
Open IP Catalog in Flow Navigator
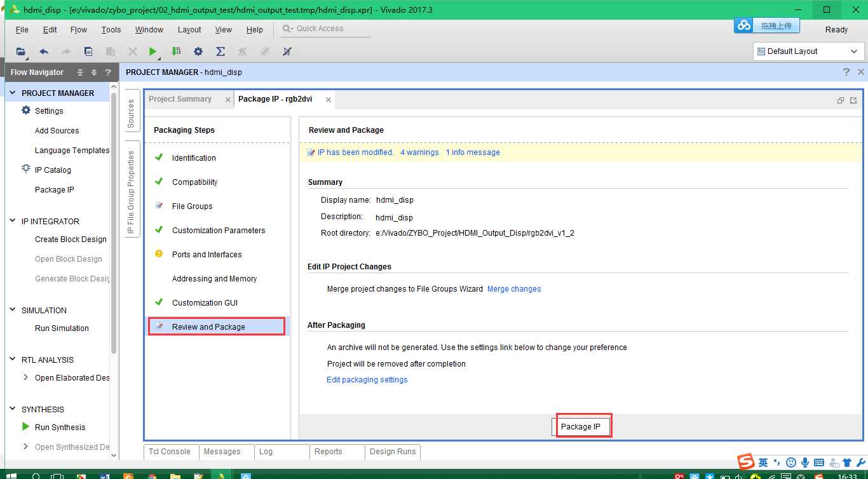[x=53, y=170]
